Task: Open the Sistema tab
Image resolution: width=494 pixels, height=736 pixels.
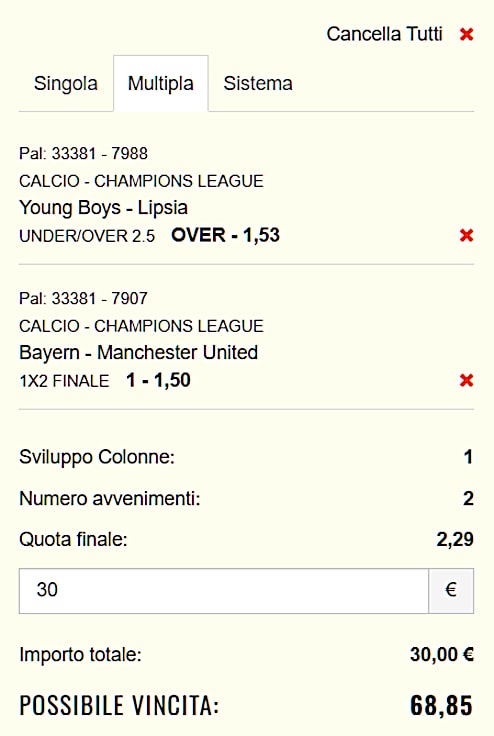Action: click(x=258, y=84)
